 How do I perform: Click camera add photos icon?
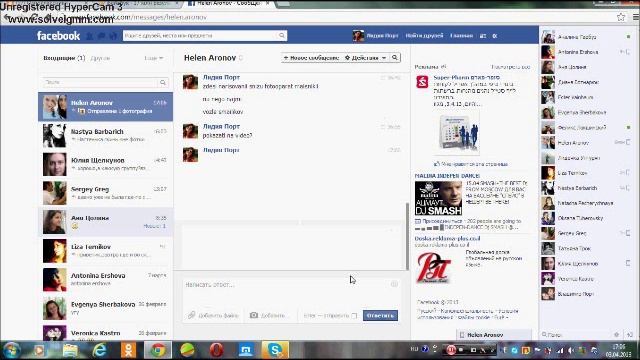point(253,315)
